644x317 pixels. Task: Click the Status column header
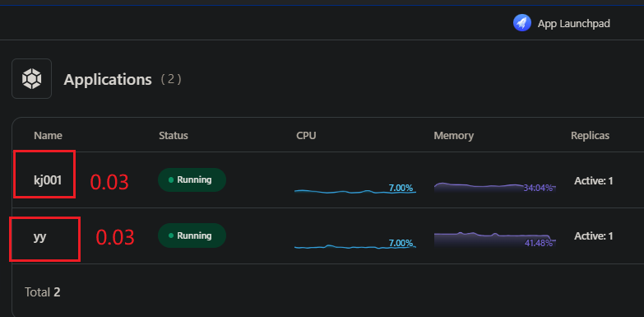(174, 135)
